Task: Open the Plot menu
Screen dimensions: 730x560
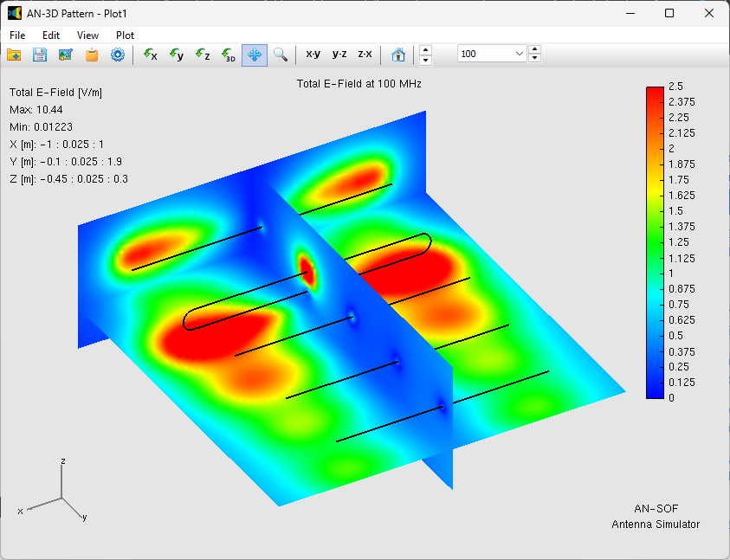Action: (x=125, y=35)
